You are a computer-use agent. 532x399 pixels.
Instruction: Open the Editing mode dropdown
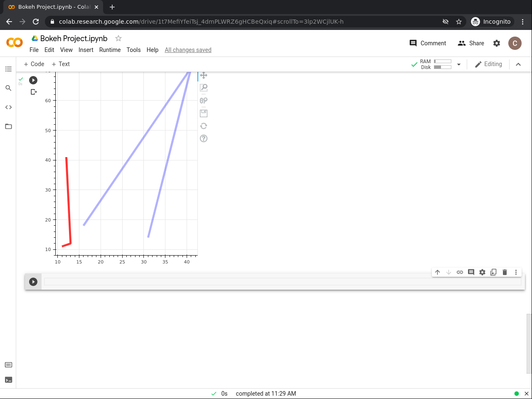pyautogui.click(x=488, y=64)
